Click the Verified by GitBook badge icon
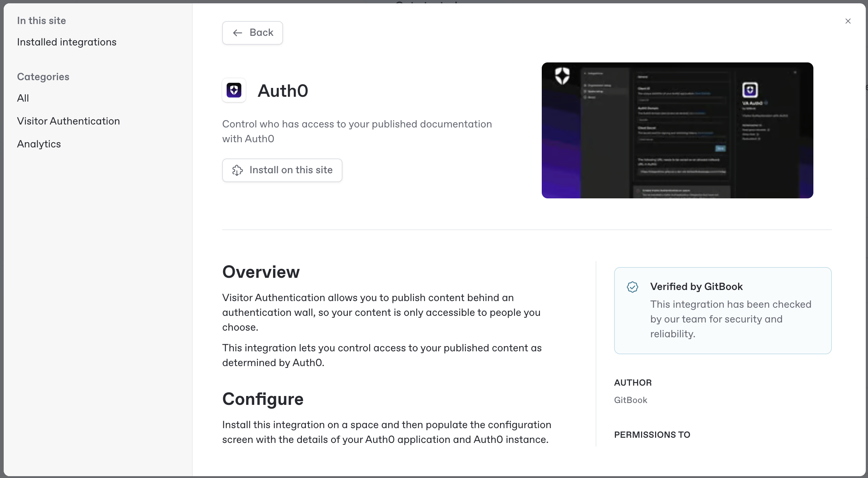Image resolution: width=868 pixels, height=478 pixels. coord(632,287)
